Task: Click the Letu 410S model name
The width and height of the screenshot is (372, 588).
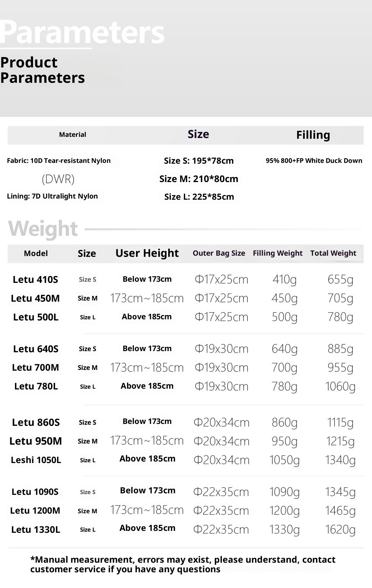Action: 35,279
